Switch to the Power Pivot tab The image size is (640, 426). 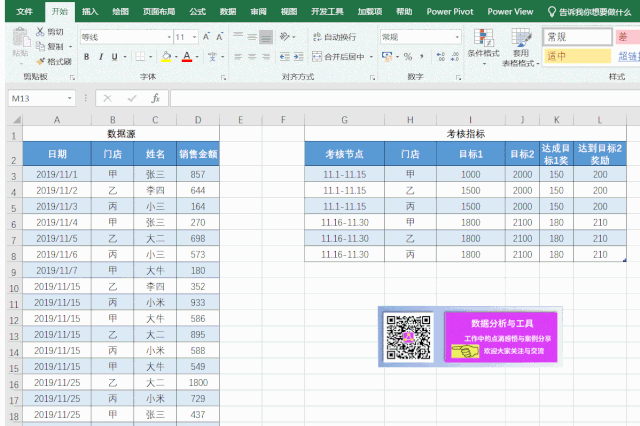click(x=450, y=12)
